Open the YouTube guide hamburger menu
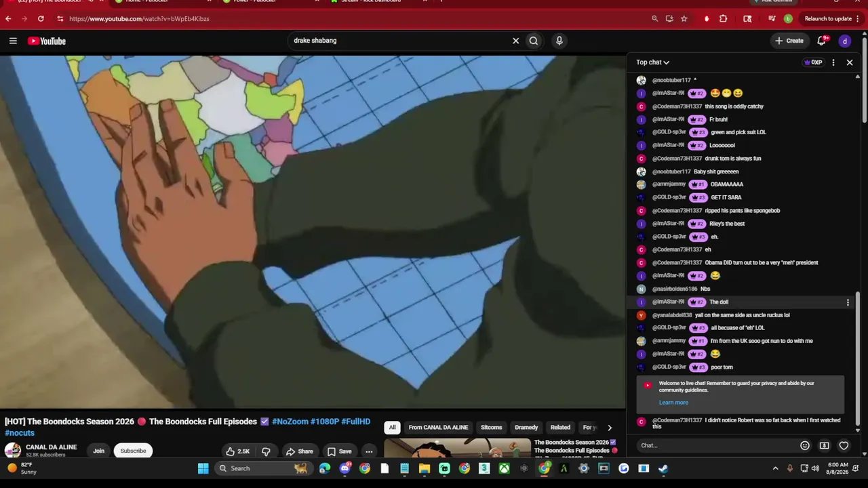 coord(13,41)
